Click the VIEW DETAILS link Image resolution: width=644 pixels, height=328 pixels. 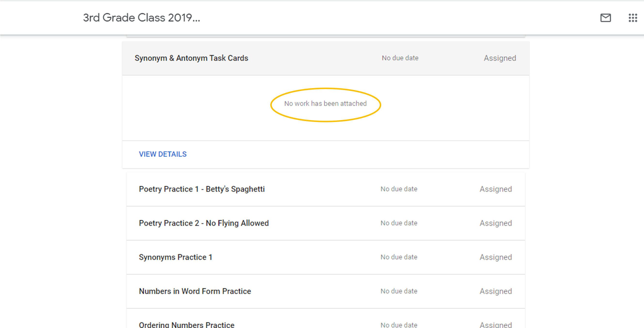pos(163,154)
